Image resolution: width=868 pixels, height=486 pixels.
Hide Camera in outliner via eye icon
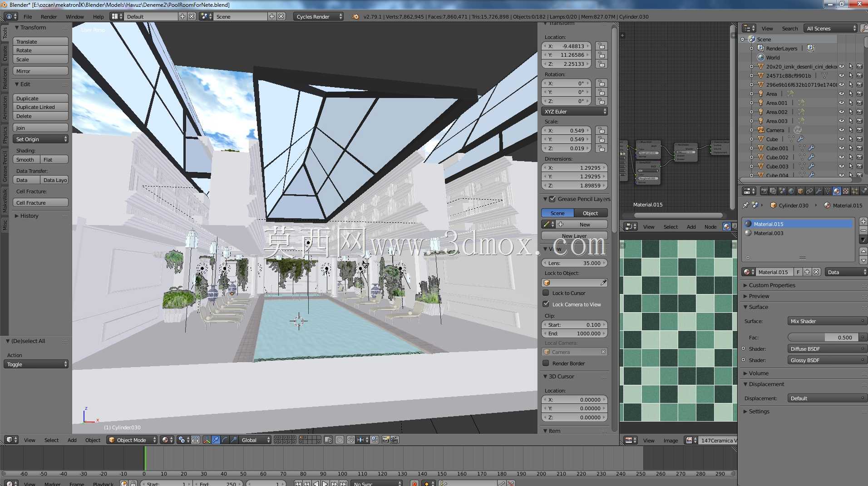[x=842, y=130]
